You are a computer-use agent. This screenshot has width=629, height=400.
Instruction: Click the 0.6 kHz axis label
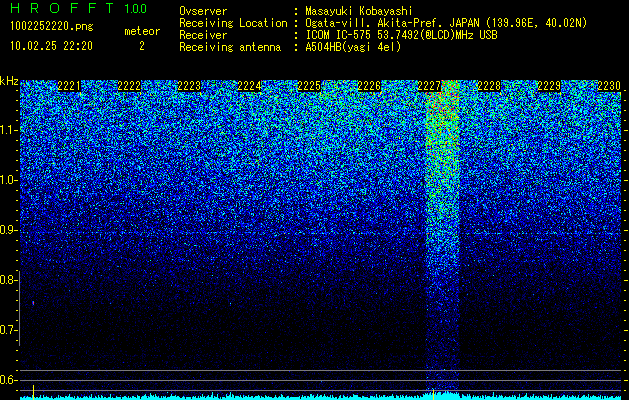click(x=8, y=380)
